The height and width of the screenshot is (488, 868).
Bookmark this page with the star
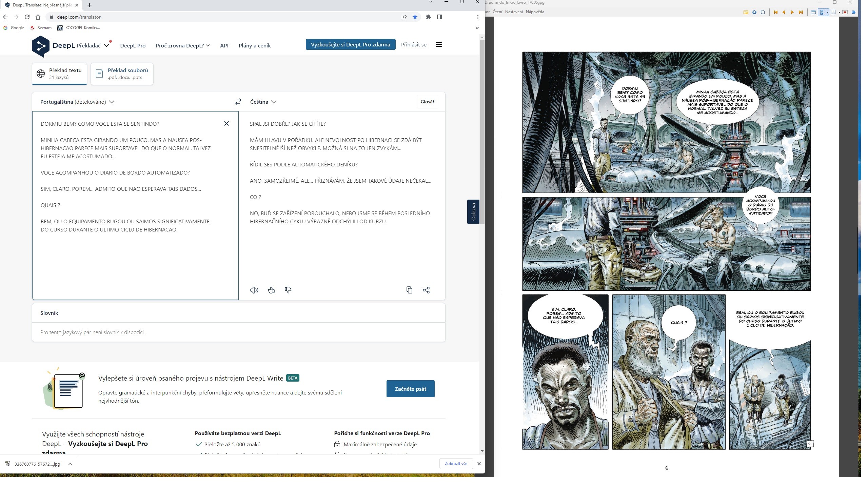415,17
